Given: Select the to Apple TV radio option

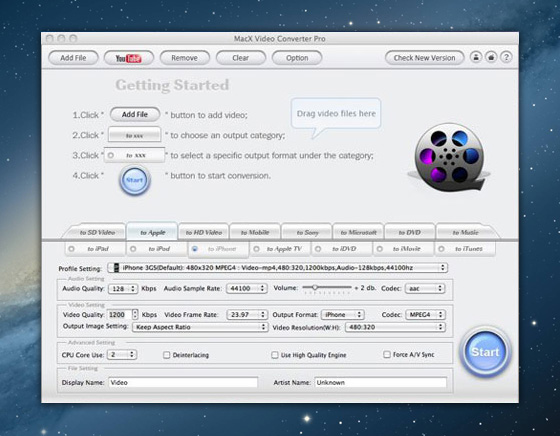Looking at the screenshot, I should [256, 249].
